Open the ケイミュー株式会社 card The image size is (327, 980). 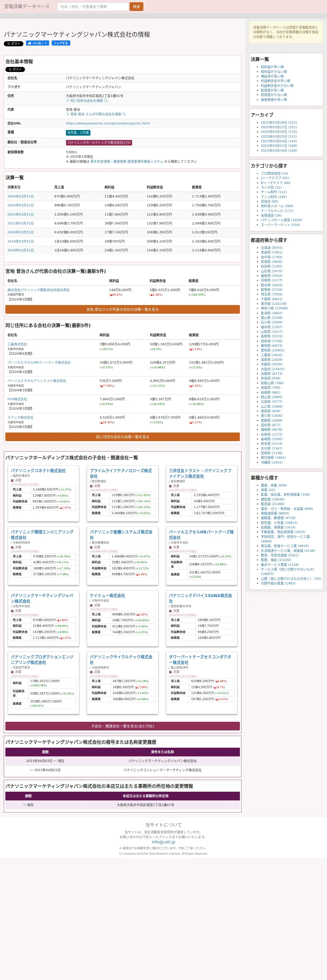(107, 595)
